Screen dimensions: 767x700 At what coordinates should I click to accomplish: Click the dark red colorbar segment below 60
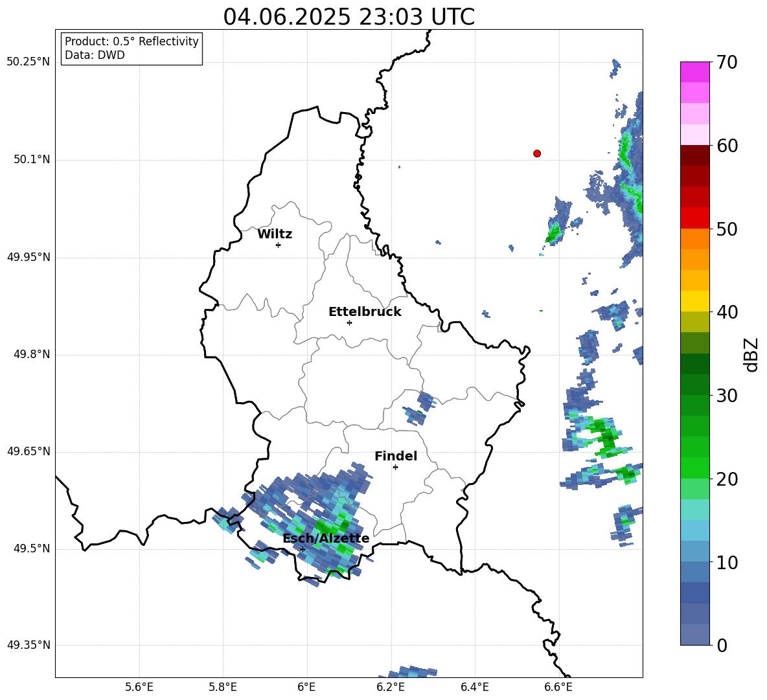(x=694, y=155)
